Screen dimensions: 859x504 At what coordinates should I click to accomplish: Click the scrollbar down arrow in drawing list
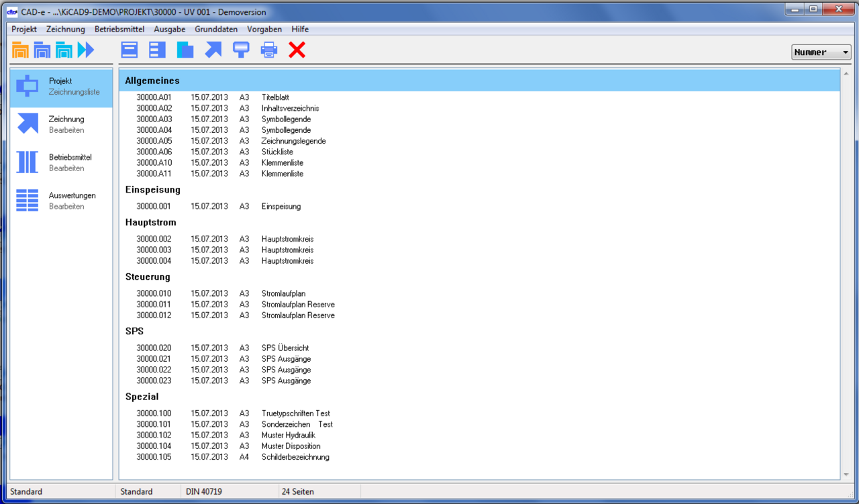coord(846,474)
